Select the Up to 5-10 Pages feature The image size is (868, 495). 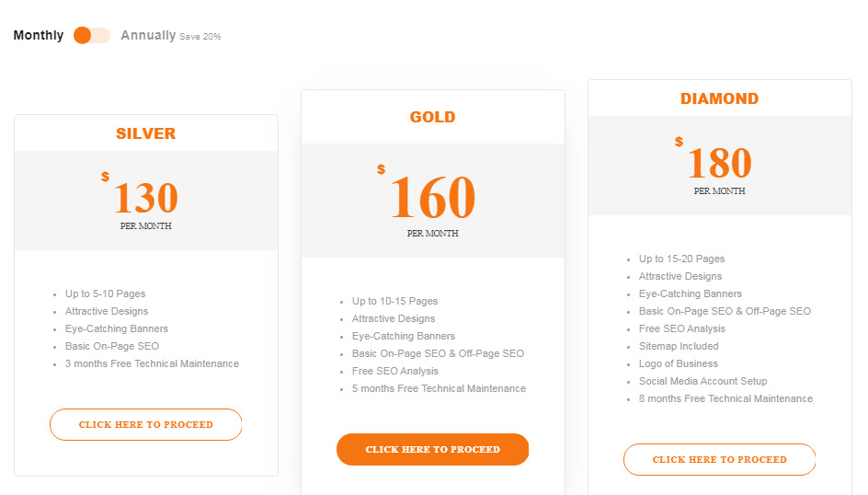pos(105,294)
